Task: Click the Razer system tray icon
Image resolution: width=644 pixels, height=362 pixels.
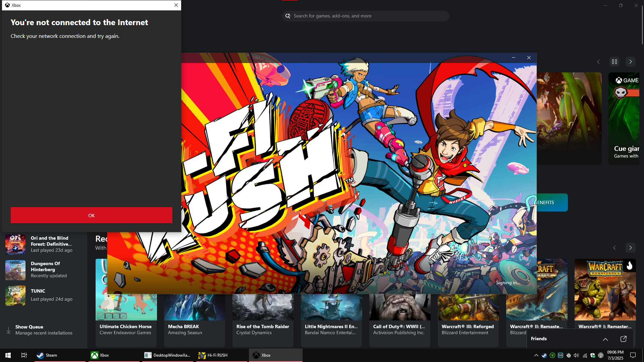Action: (552, 355)
